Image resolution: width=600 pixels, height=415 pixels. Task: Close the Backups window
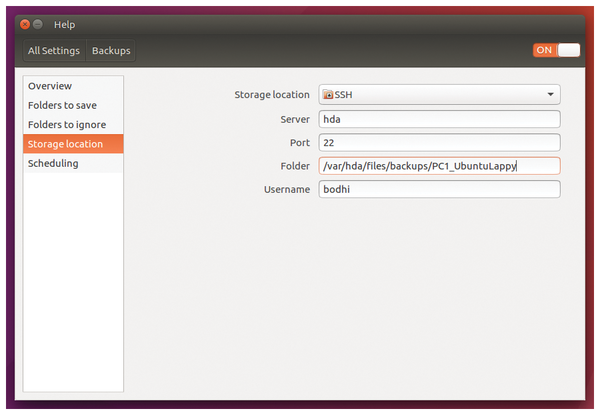(25, 24)
